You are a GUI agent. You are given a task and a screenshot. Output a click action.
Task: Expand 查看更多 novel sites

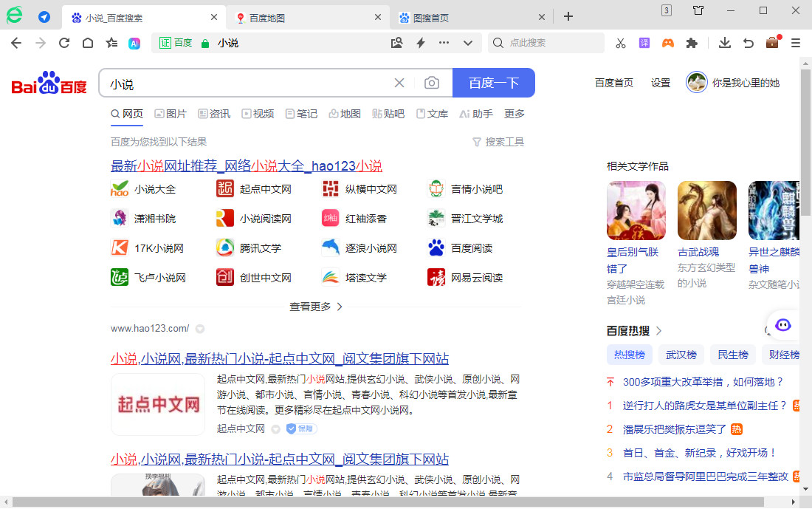[x=315, y=307]
